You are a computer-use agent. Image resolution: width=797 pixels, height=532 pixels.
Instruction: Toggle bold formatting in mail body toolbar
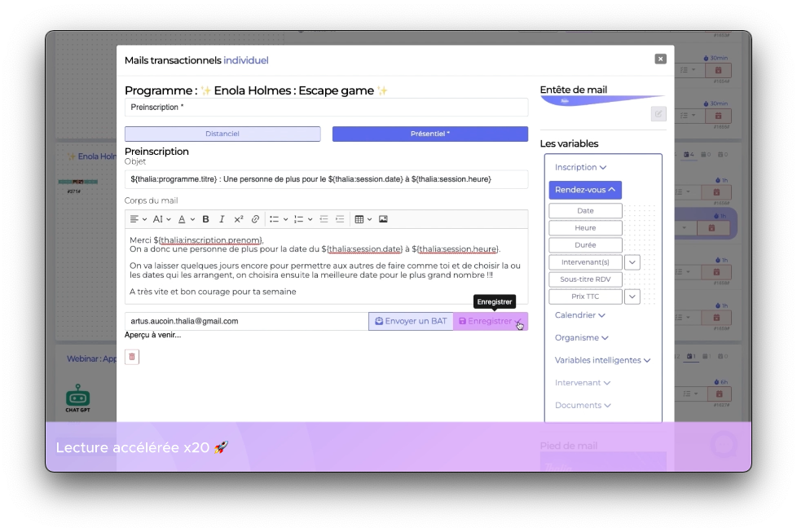205,219
